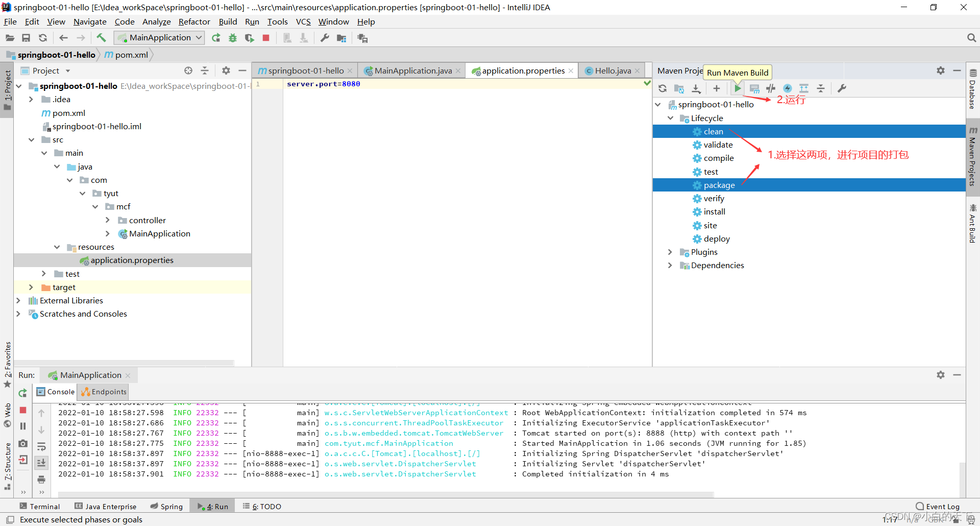Close the application.properties editor tab

pos(571,71)
